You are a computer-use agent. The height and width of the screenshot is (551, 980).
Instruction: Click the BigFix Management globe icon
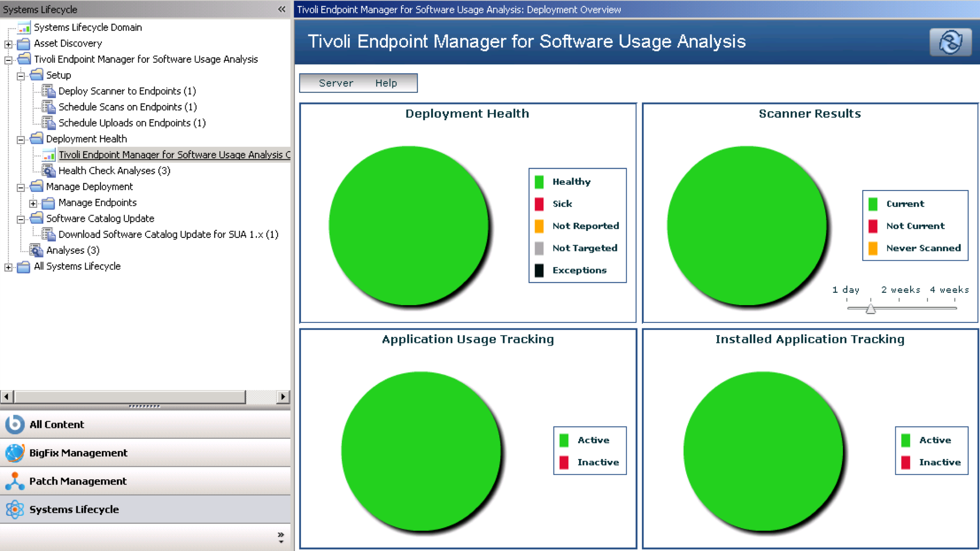click(x=15, y=453)
